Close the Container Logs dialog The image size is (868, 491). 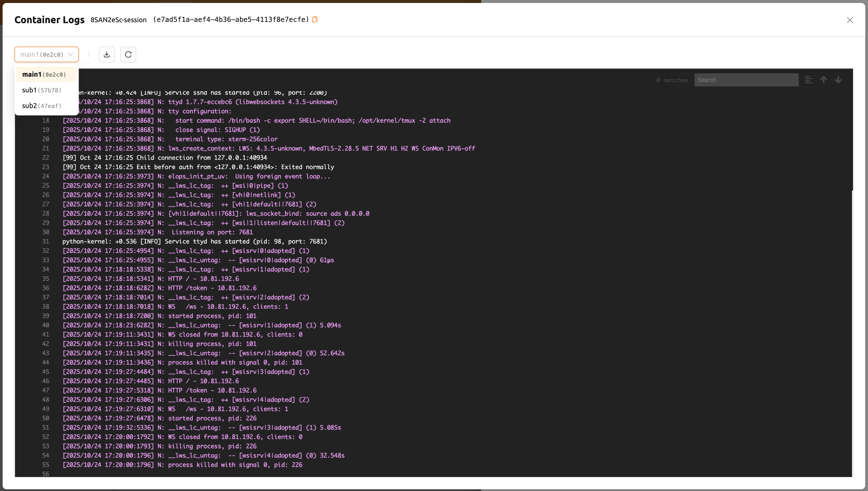tap(850, 20)
